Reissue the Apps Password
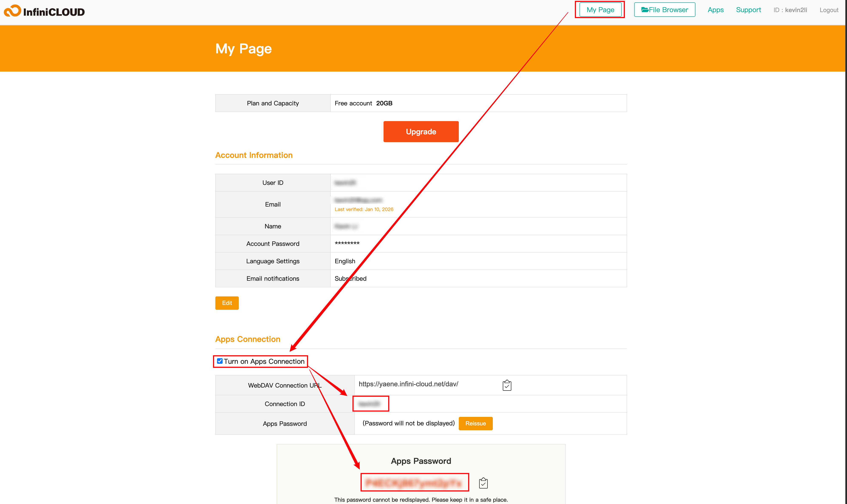 (x=475, y=423)
